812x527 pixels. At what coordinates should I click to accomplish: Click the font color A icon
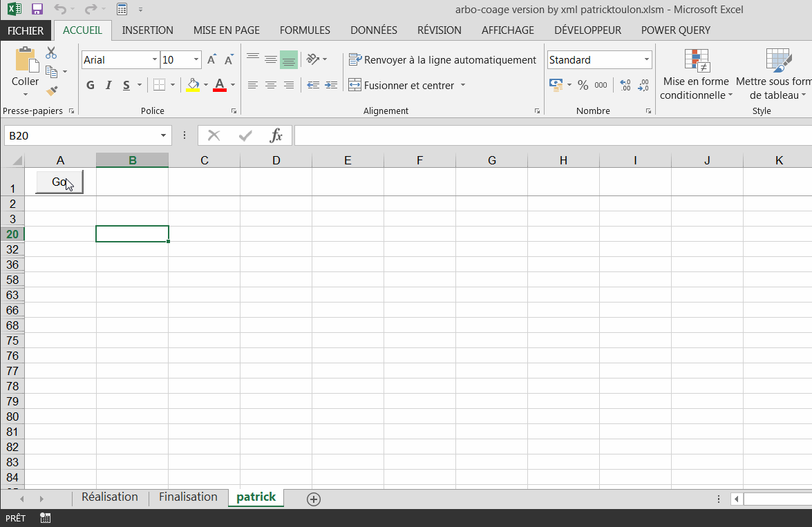(x=219, y=84)
